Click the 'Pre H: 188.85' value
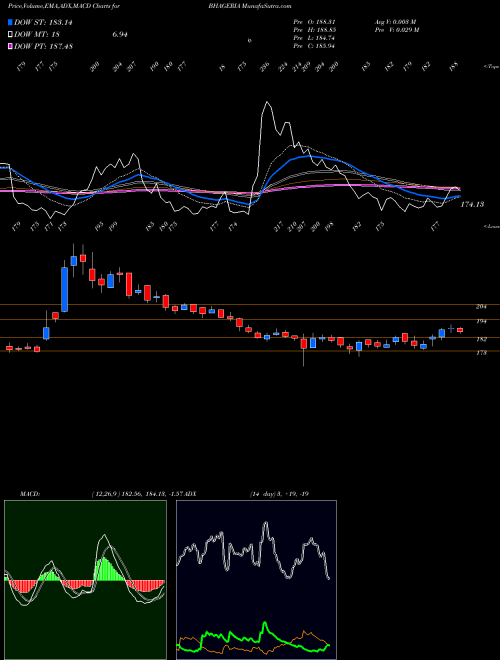Image resolution: width=500 pixels, height=660 pixels. coord(314,30)
